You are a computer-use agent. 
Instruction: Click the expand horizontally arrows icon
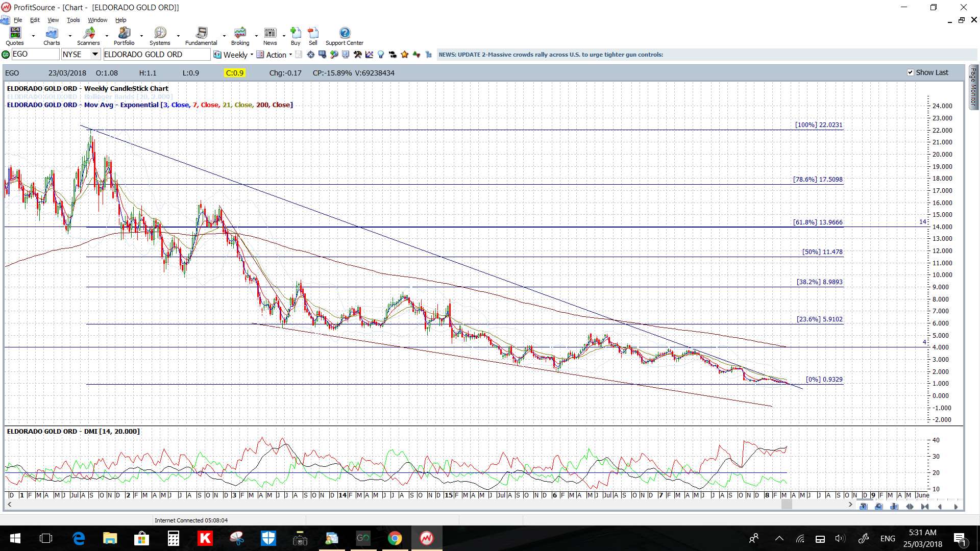910,507
